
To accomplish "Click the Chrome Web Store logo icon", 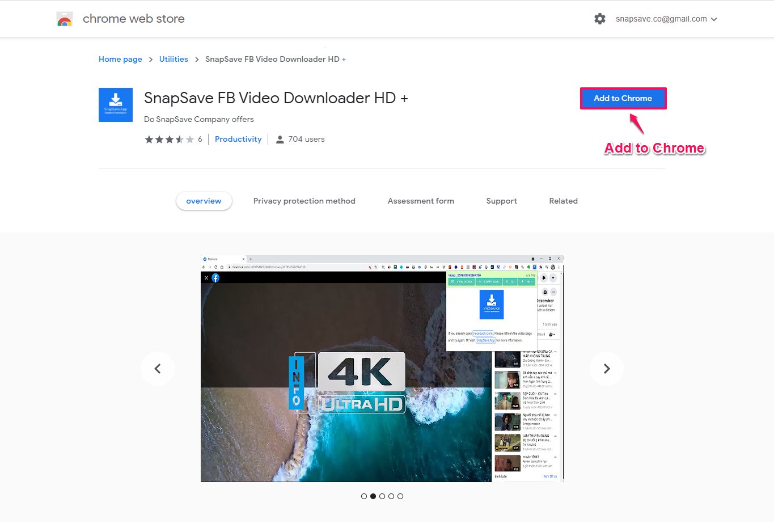I will 65,19.
